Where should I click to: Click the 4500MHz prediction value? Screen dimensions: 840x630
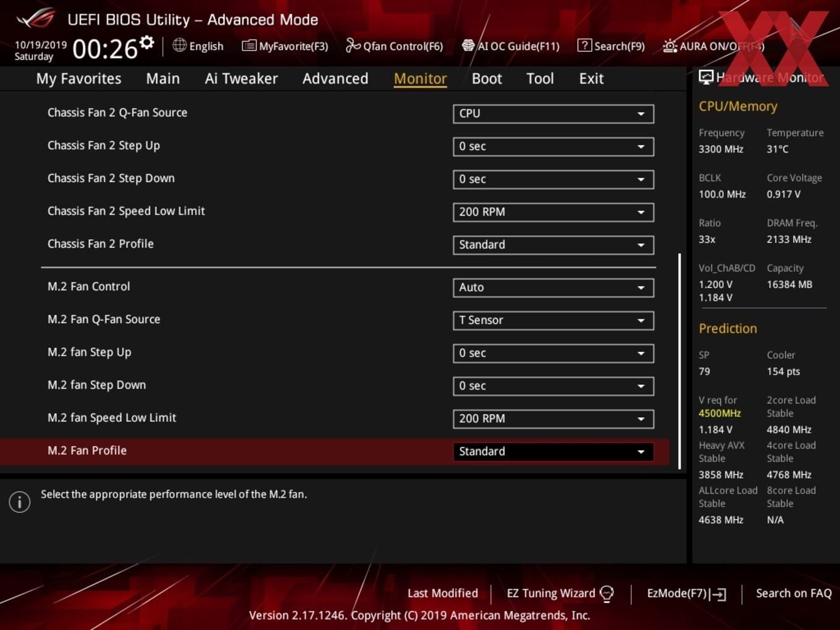(720, 413)
